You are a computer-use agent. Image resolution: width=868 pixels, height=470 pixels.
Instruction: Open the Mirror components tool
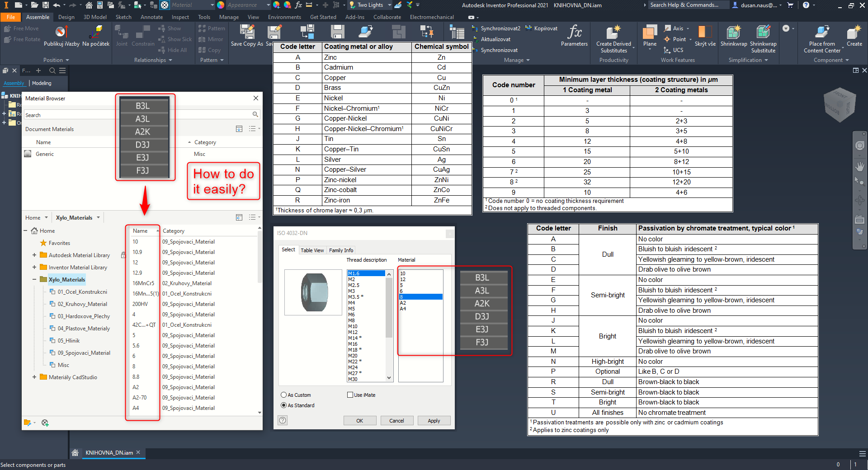coord(211,39)
